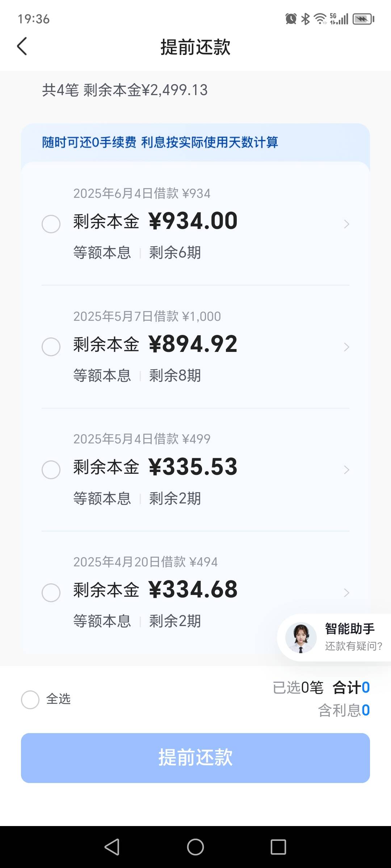
Task: Expand details chevron for ¥894.92 loan
Action: (346, 347)
